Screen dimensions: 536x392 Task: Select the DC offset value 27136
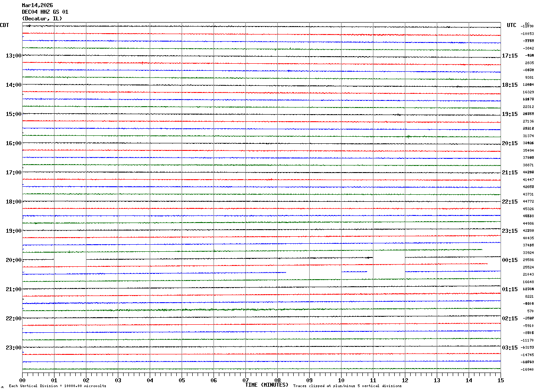pos(528,121)
